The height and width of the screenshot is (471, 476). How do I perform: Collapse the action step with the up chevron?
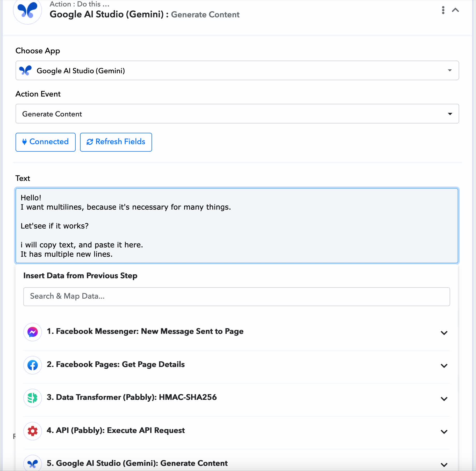point(455,10)
